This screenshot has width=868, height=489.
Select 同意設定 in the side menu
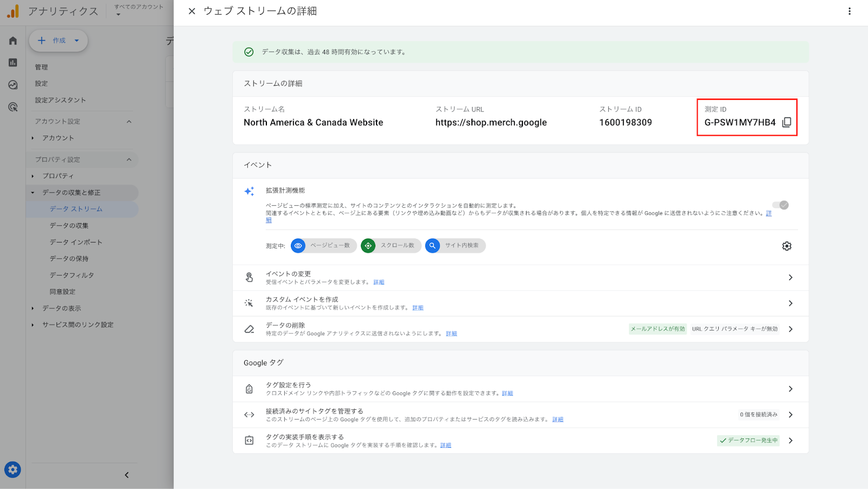click(x=62, y=291)
